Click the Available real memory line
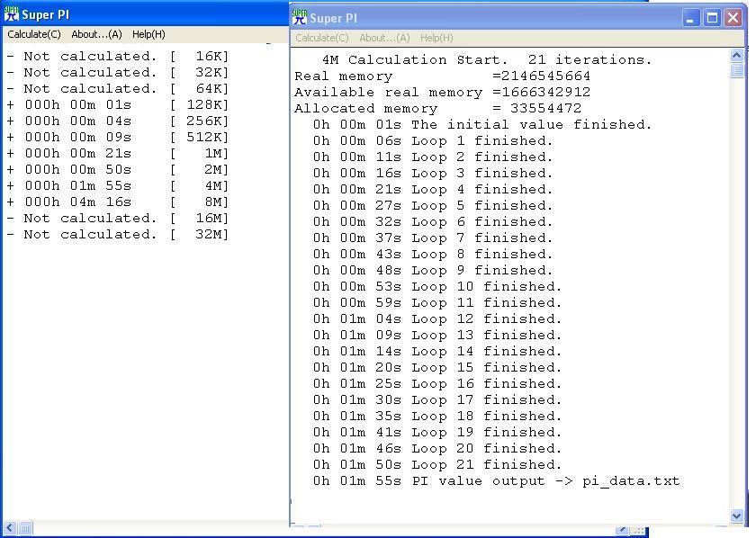The height and width of the screenshot is (538, 756). tap(442, 92)
